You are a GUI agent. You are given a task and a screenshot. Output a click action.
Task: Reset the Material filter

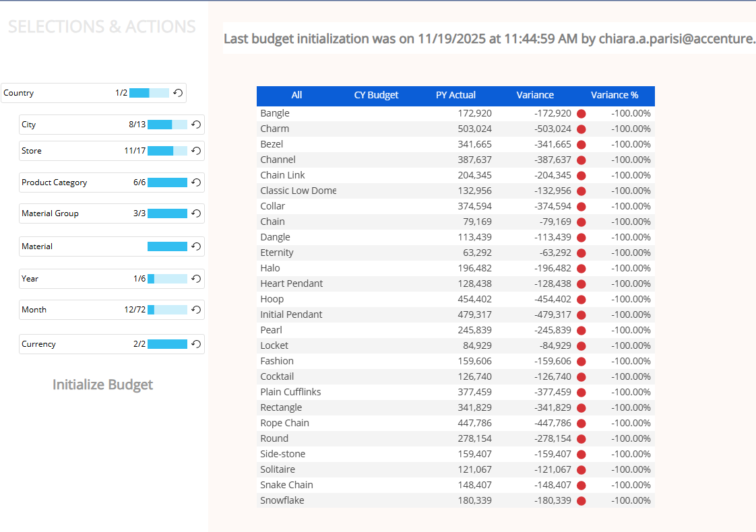pyautogui.click(x=196, y=246)
